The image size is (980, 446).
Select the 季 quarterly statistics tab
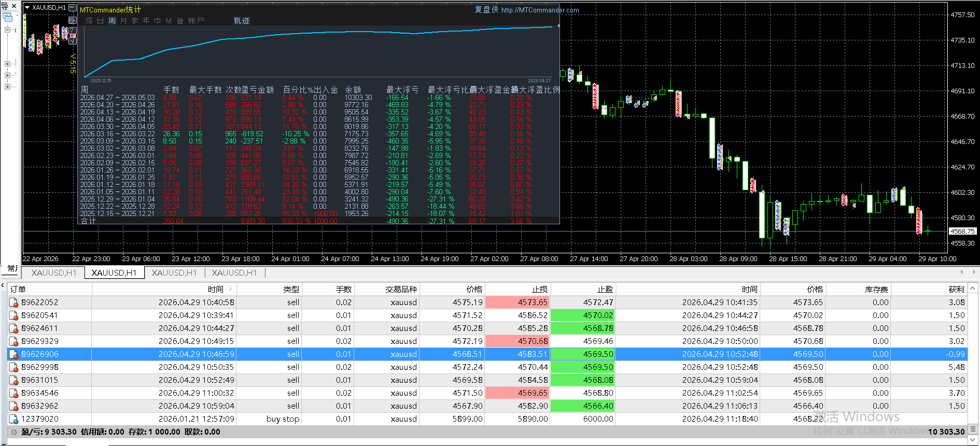(x=135, y=21)
